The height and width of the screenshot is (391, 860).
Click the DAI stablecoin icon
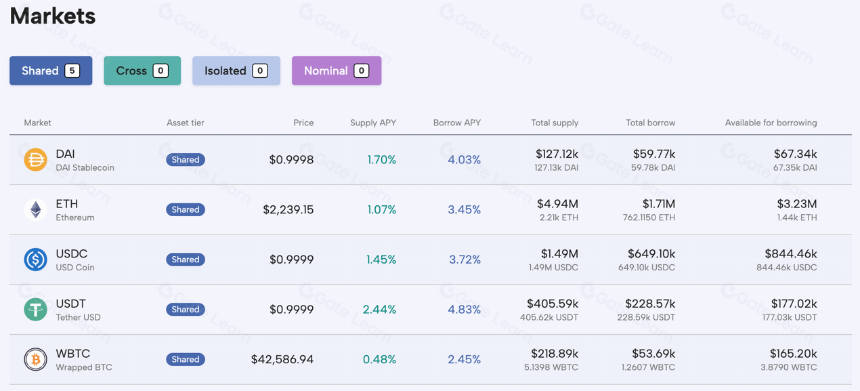tap(35, 160)
